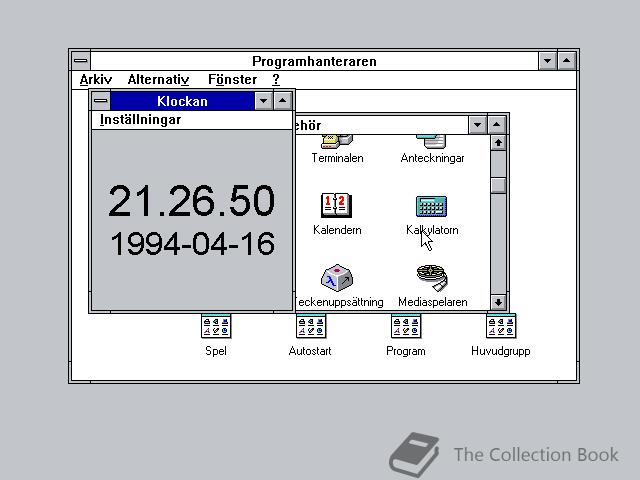Viewport: 640px width, 480px height.
Task: Select the Kalendern label text
Action: click(337, 230)
